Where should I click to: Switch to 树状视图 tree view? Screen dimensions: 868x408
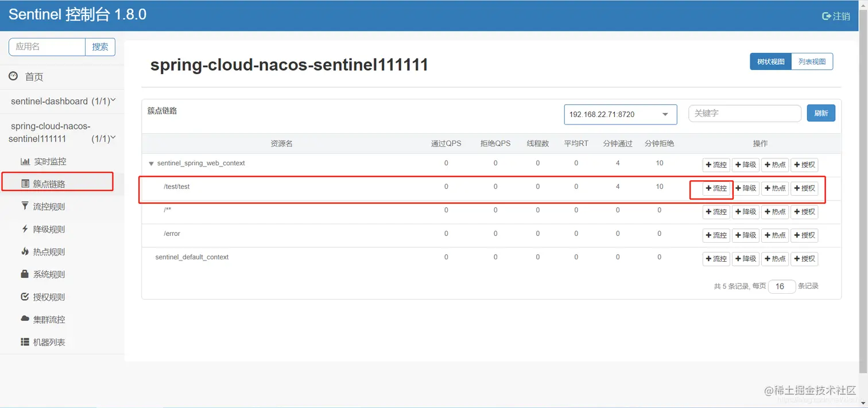[x=770, y=61]
